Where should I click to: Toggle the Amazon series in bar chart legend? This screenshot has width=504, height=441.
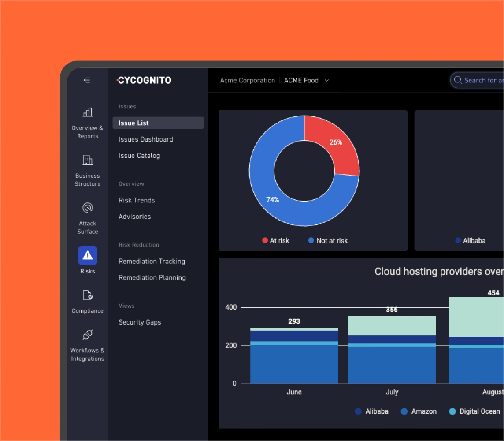419,411
